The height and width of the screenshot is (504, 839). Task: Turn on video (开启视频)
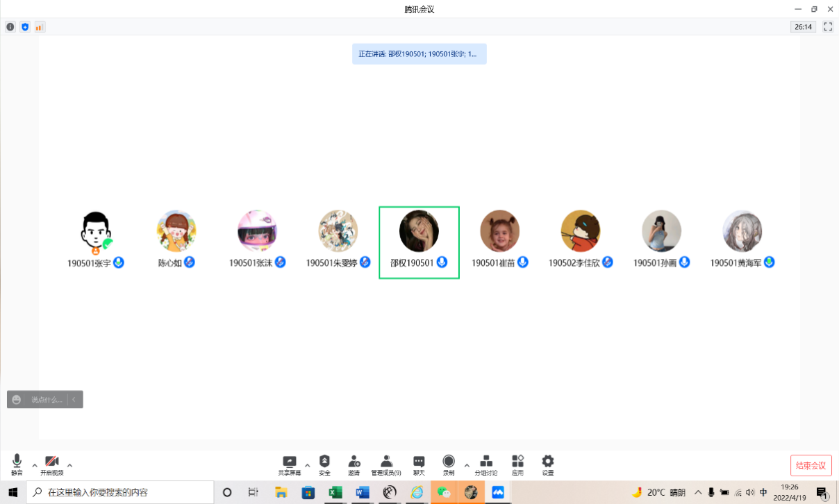point(52,464)
